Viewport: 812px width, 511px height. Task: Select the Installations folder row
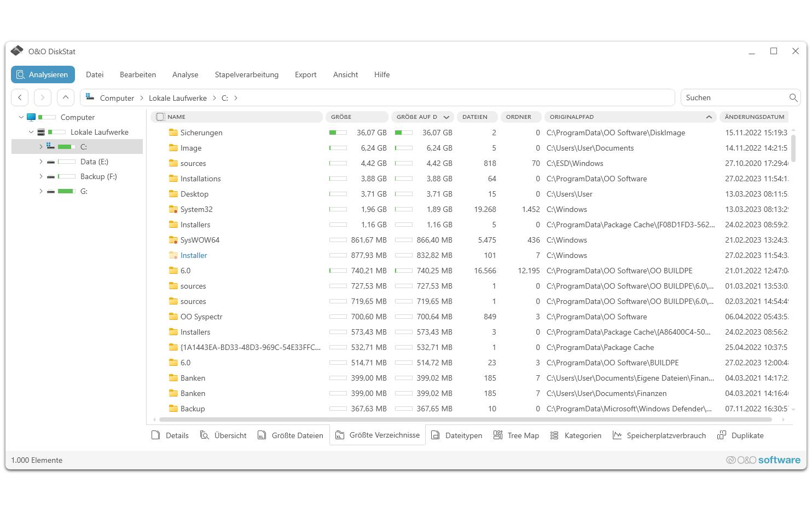point(471,179)
